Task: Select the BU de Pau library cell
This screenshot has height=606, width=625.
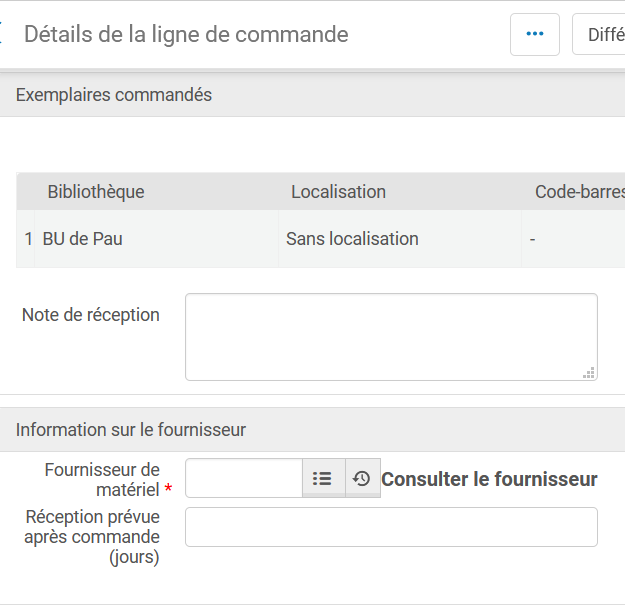Action: click(x=83, y=239)
